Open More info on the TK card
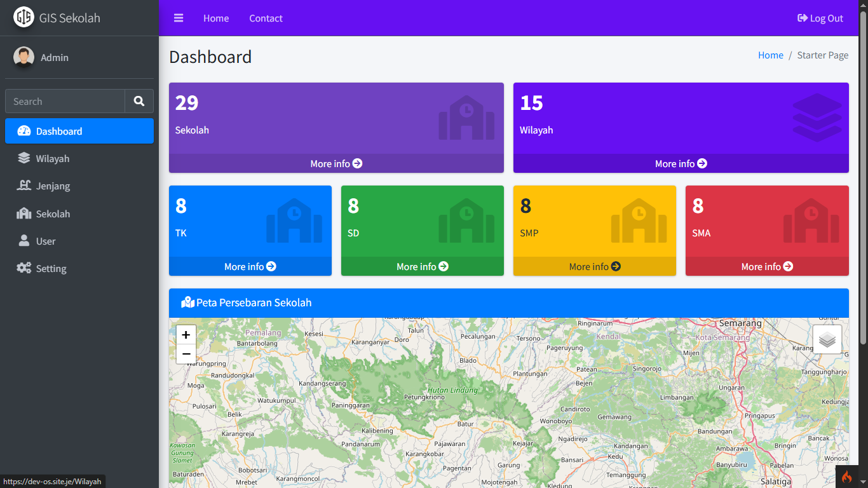This screenshot has width=868, height=488. coord(250,266)
